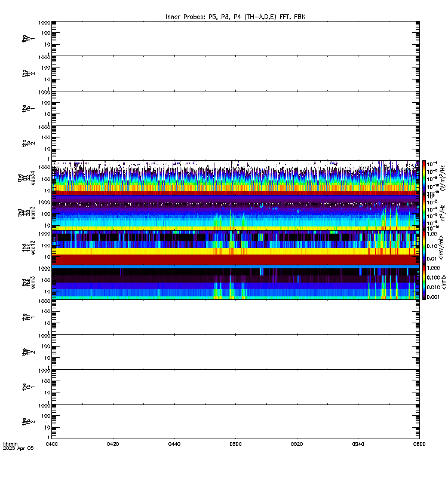Click the '100' tick label of tha fff 1

(46, 33)
